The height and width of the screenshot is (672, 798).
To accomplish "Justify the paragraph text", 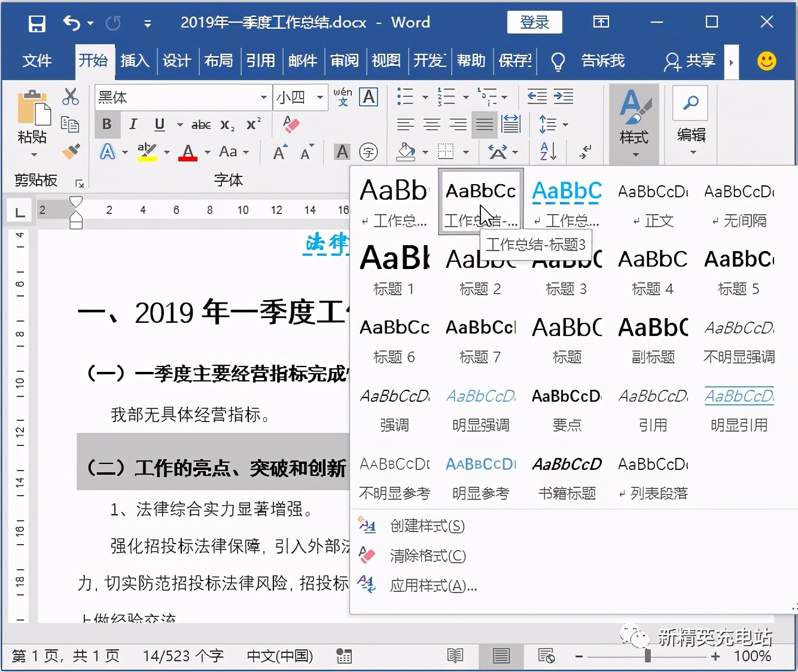I will (485, 124).
